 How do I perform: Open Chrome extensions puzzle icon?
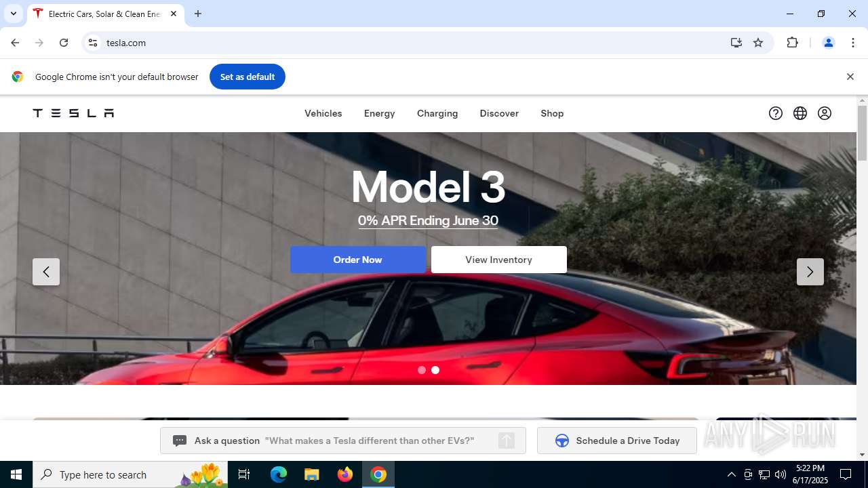pyautogui.click(x=792, y=43)
